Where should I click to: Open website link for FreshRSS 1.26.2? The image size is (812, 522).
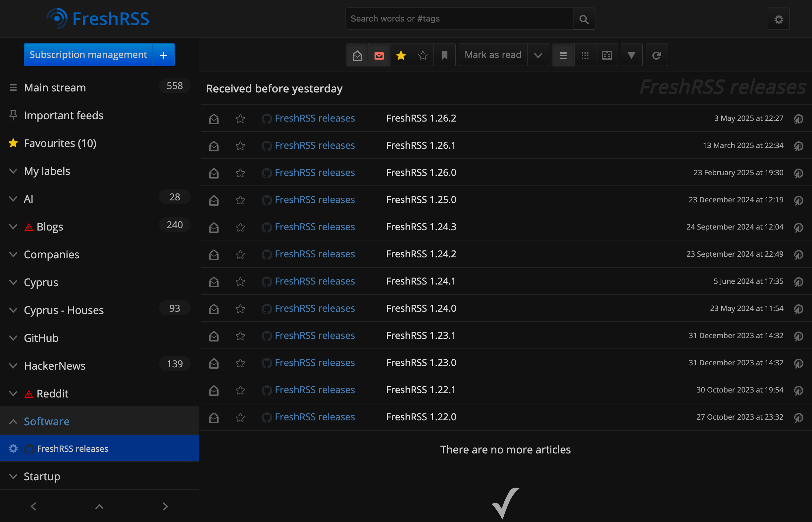pyautogui.click(x=798, y=119)
